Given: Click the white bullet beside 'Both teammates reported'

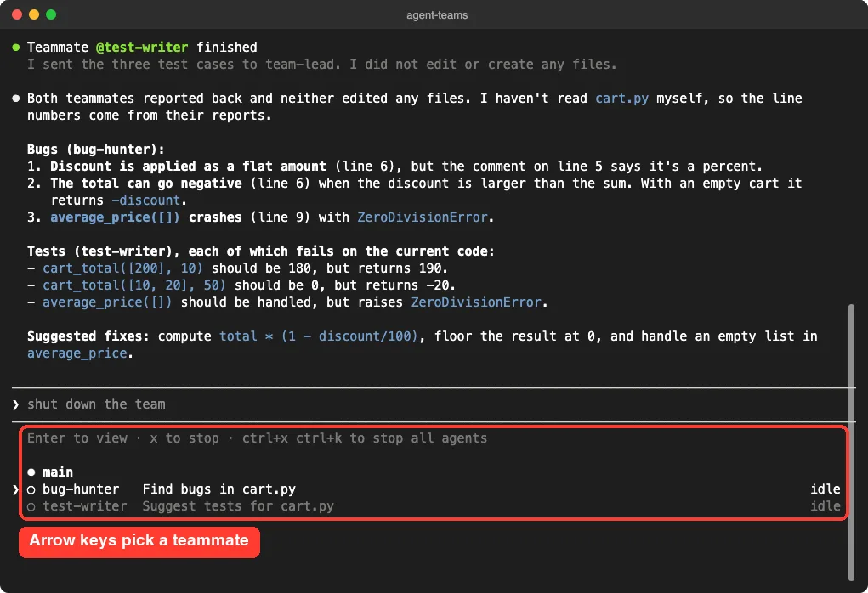Looking at the screenshot, I should pos(16,99).
